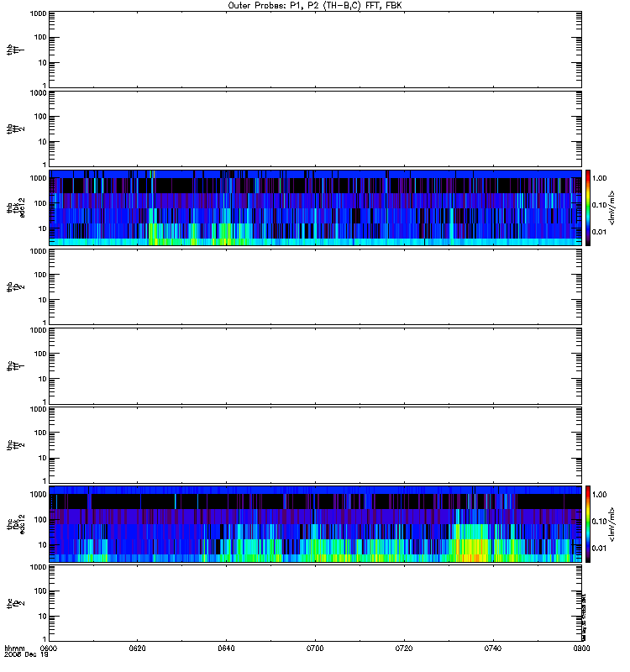630x672 pixels.
Task: Click the 0740 time tick label
Action: (x=493, y=648)
